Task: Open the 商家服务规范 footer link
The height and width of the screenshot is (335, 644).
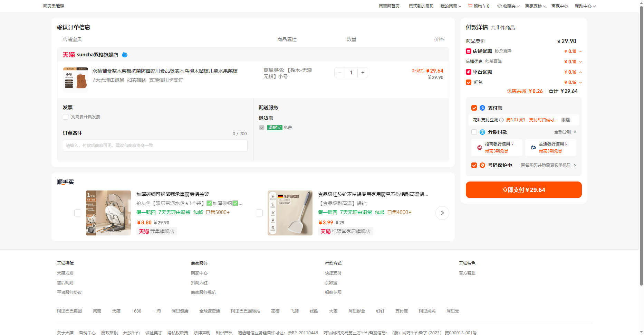Action: pyautogui.click(x=203, y=292)
